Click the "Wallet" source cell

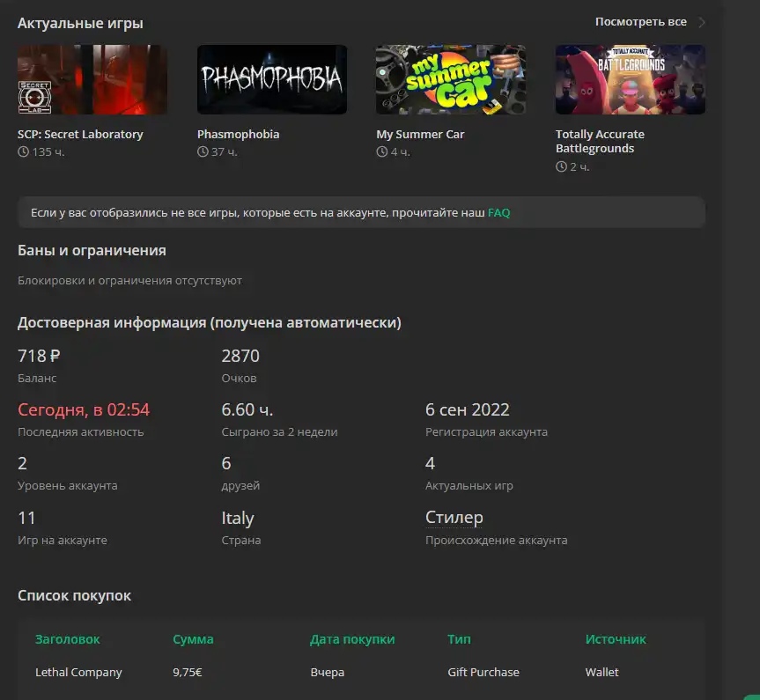click(x=602, y=672)
